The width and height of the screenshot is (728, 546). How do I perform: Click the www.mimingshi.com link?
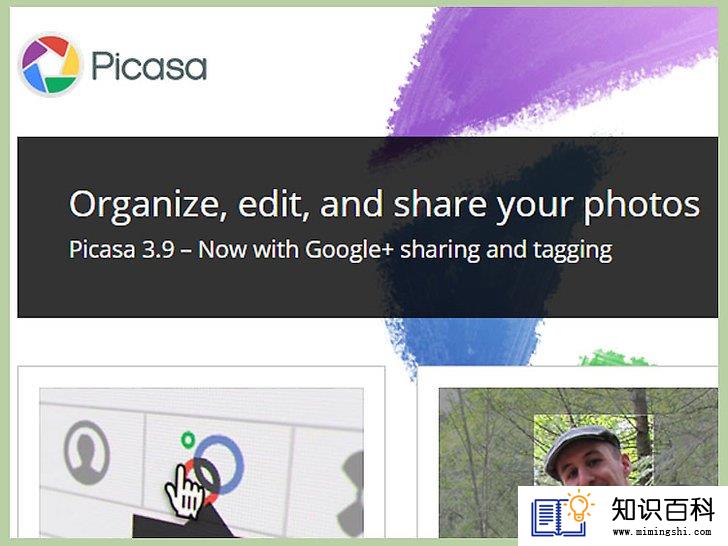662,532
